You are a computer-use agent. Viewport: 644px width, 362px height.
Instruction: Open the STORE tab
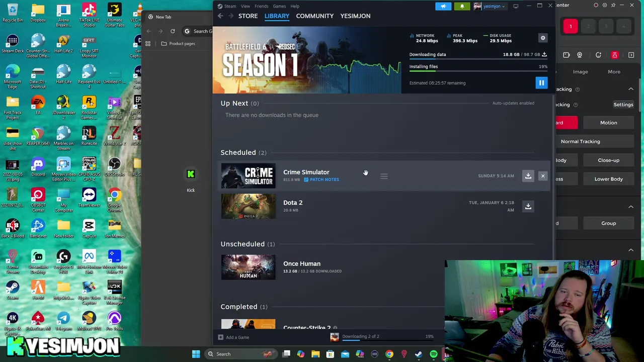pos(248,16)
